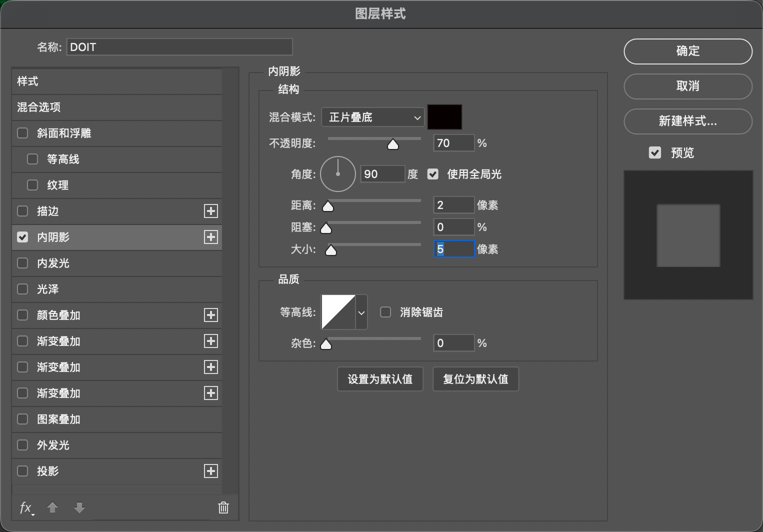Click the style preview thumbnail

click(x=688, y=235)
